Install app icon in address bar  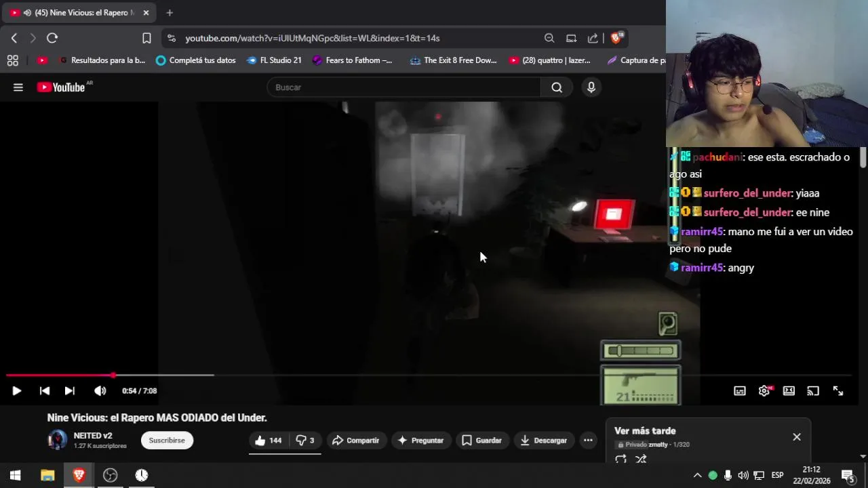click(x=571, y=38)
